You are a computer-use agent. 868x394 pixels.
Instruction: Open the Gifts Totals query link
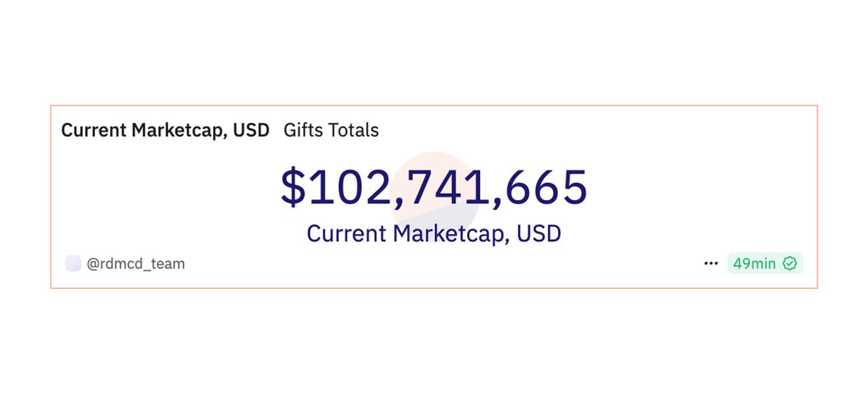point(331,130)
